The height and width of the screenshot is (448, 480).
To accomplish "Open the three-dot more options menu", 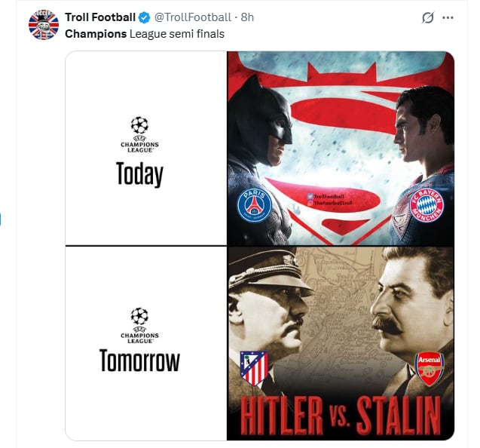I will pos(448,17).
